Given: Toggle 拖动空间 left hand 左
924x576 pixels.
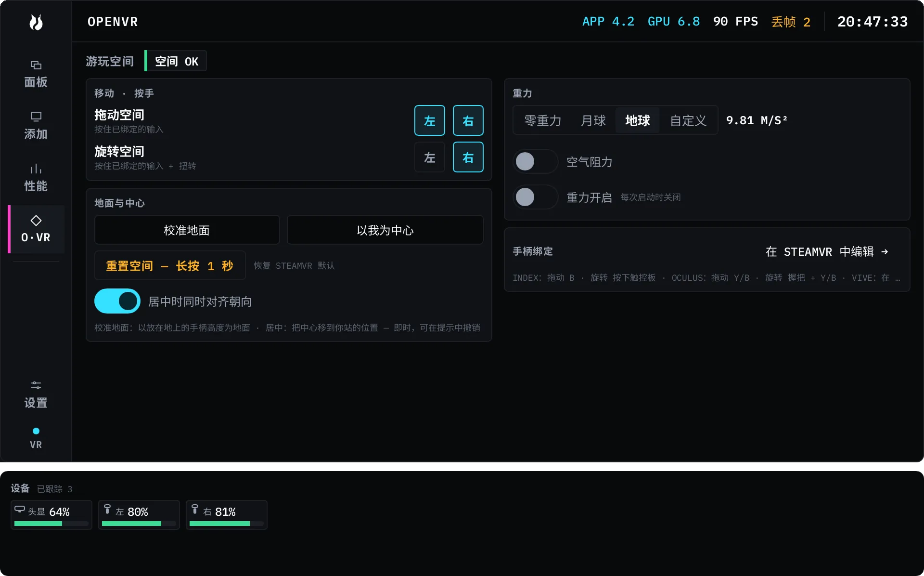Looking at the screenshot, I should pyautogui.click(x=430, y=120).
